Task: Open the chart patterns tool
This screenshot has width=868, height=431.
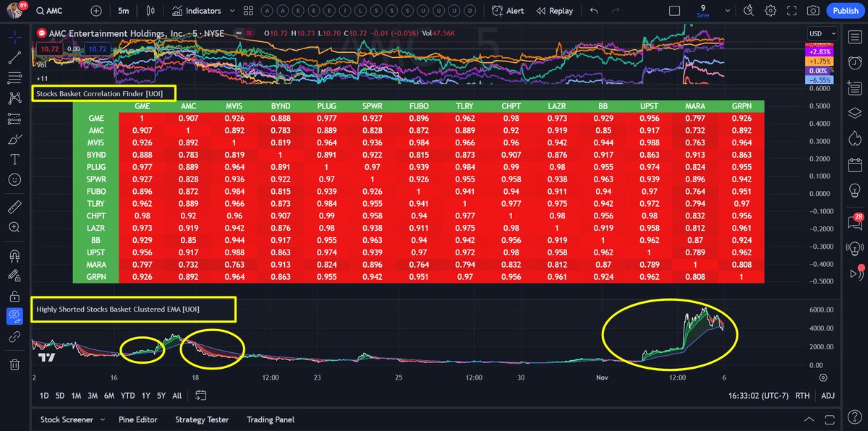Action: tap(14, 98)
